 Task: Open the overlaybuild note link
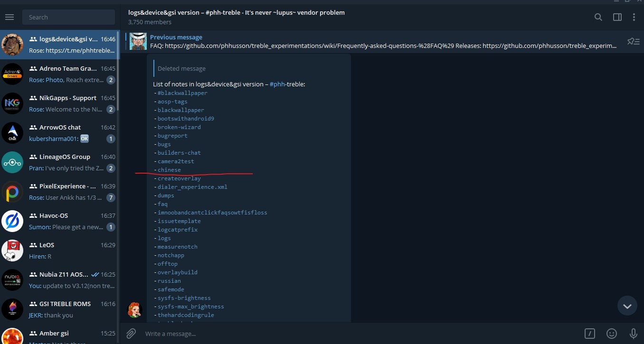178,272
